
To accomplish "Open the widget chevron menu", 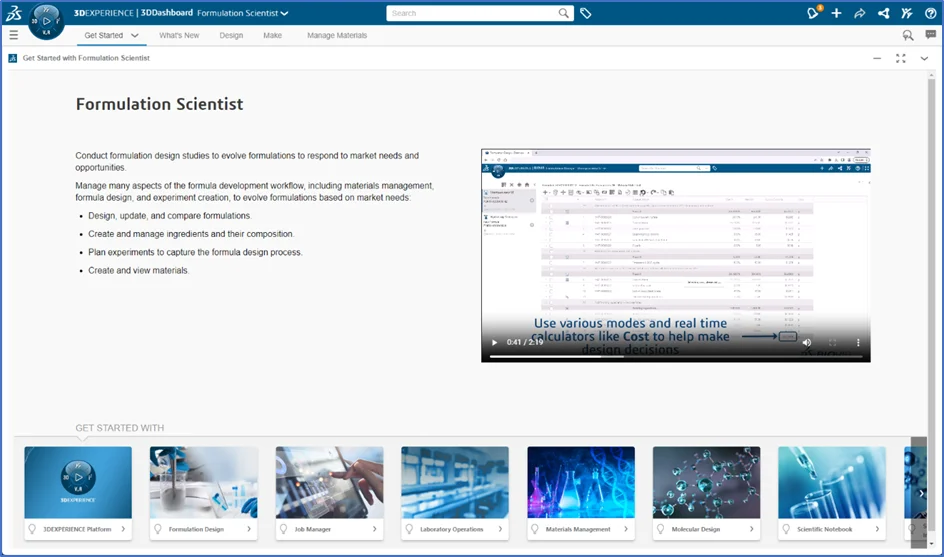I will pyautogui.click(x=924, y=58).
